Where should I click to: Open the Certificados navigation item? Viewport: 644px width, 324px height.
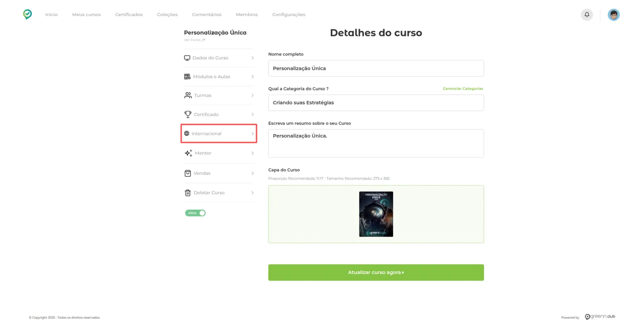(x=129, y=14)
